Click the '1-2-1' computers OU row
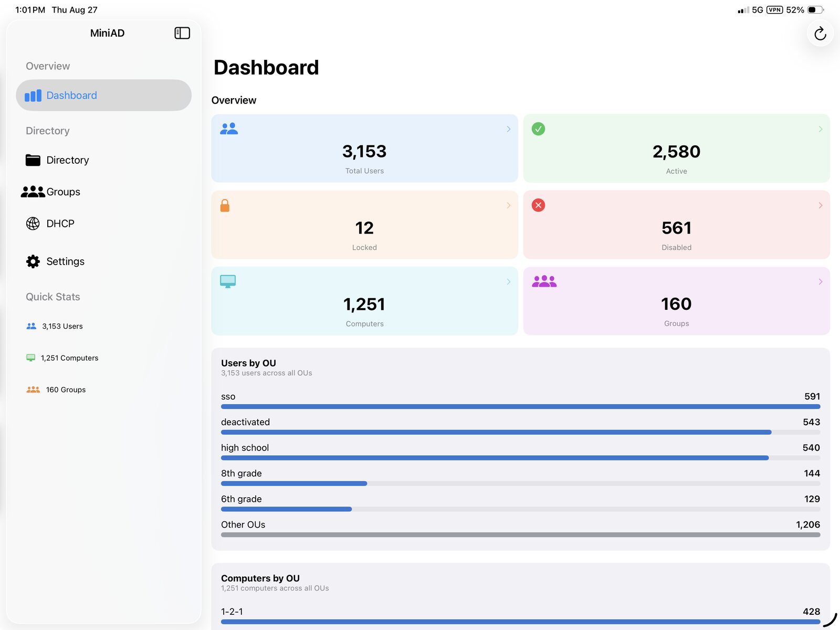 pyautogui.click(x=520, y=615)
